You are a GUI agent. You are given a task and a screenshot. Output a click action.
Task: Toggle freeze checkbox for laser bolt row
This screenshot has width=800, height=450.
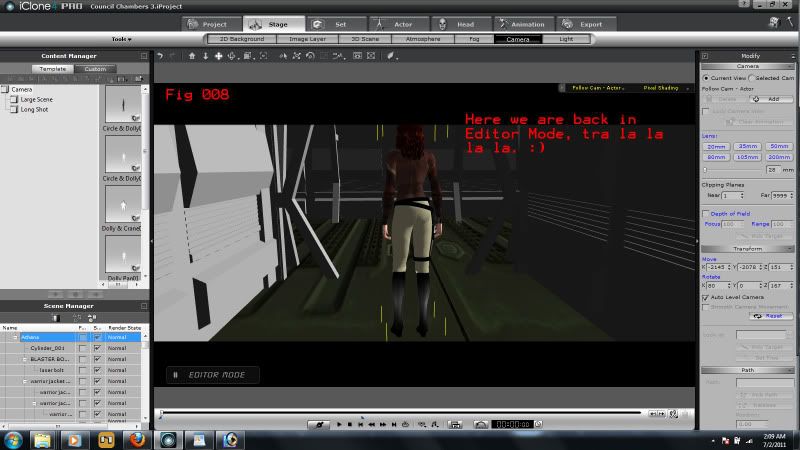click(x=83, y=370)
